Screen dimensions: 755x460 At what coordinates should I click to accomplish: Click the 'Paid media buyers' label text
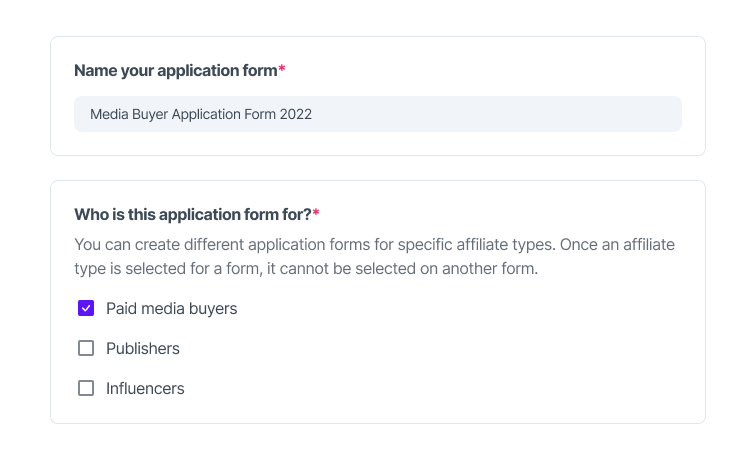point(171,309)
